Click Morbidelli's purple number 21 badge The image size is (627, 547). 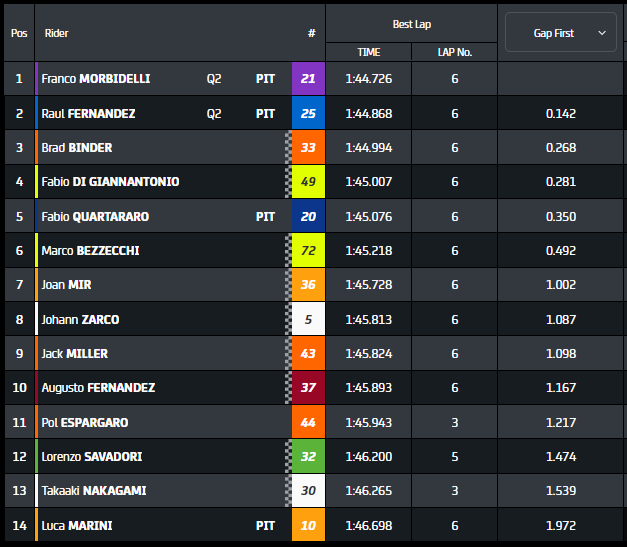point(308,79)
